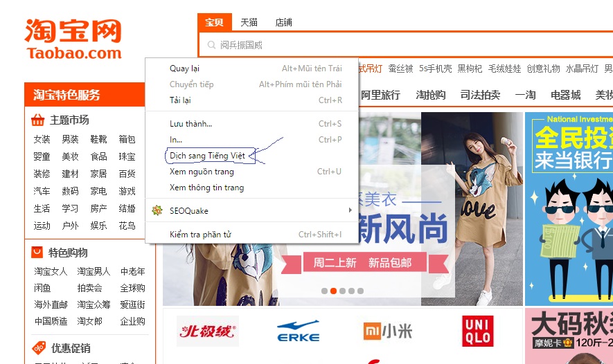The image size is (613, 364).
Task: Open the 拍卖会 link
Action: coord(90,288)
